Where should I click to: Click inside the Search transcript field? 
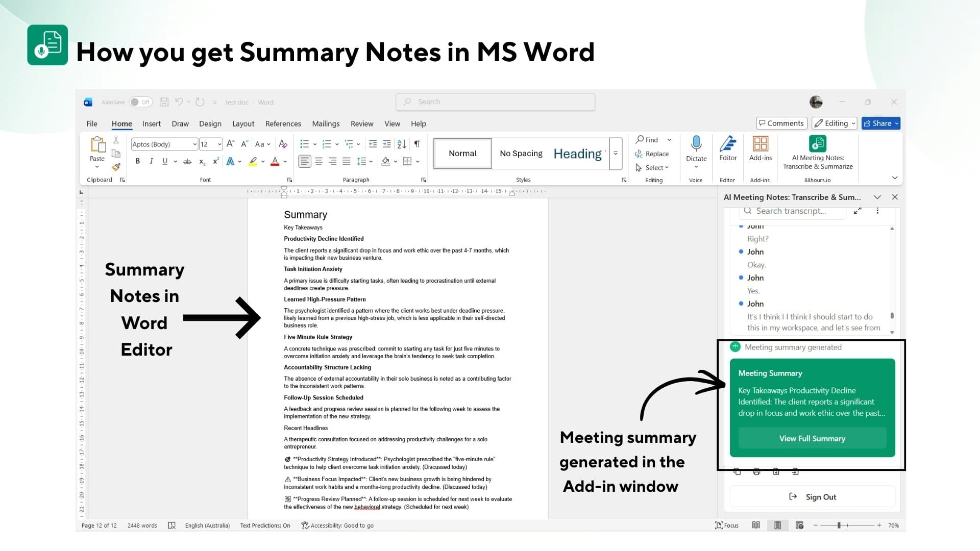[794, 211]
